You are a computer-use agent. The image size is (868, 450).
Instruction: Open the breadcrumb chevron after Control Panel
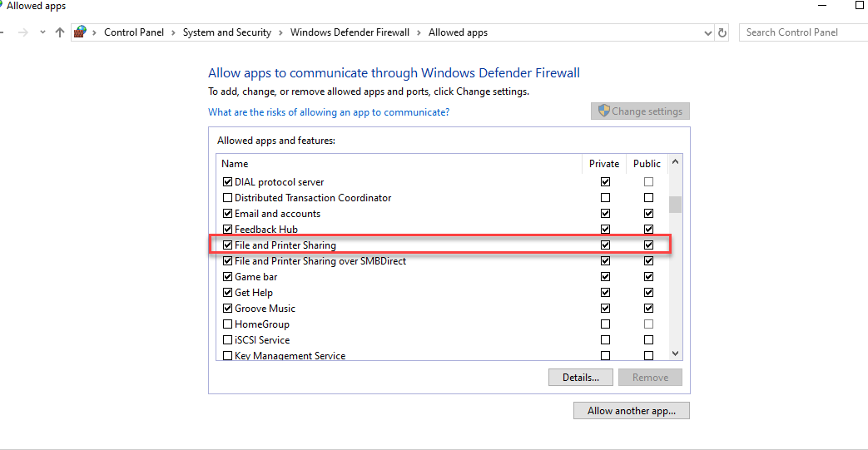point(173,32)
